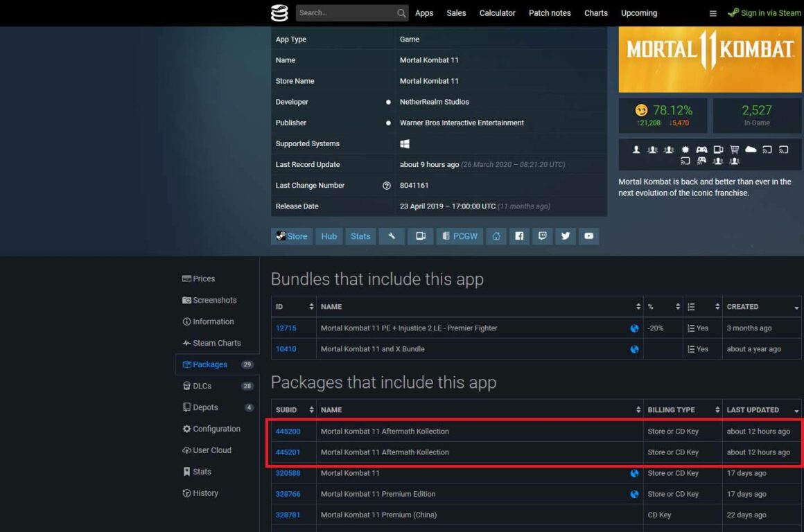Click the SteamDB logo in header
This screenshot has width=804, height=532.
tap(279, 13)
